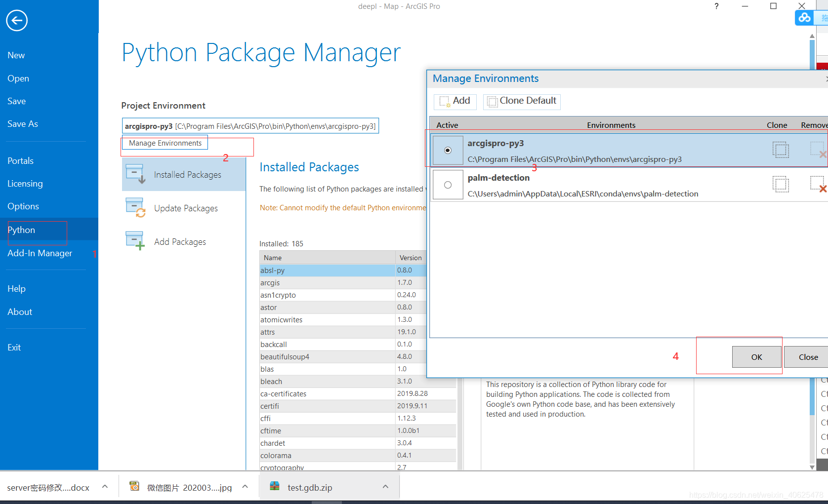This screenshot has width=828, height=504.
Task: Click the Manage Environments button
Action: [x=165, y=143]
